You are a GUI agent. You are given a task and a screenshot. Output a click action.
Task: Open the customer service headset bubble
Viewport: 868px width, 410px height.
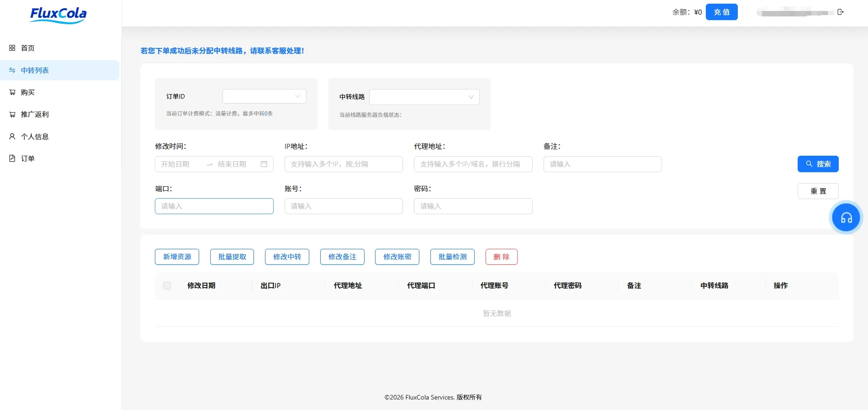846,218
